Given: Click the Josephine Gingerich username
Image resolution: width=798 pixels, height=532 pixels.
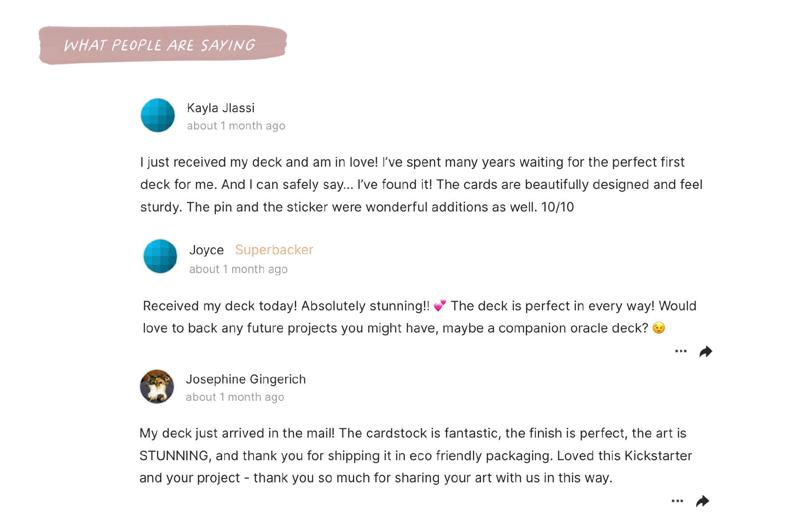Looking at the screenshot, I should click(x=246, y=379).
